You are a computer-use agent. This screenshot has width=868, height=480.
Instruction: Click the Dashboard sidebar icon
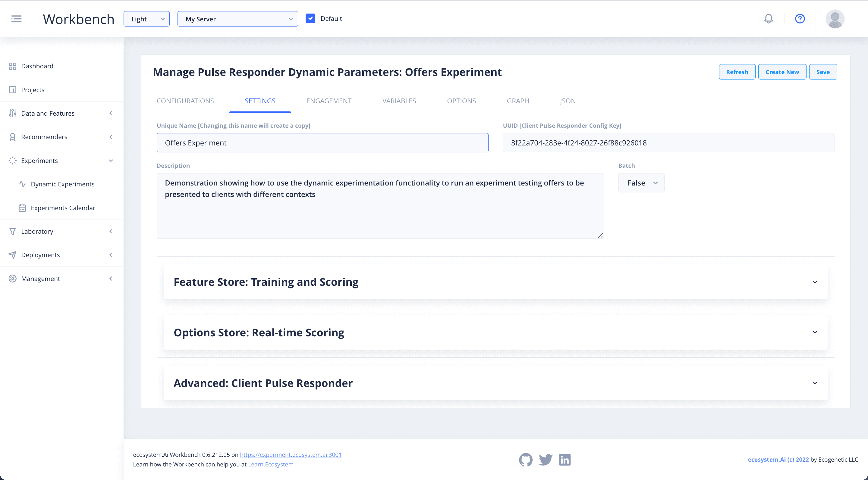click(13, 66)
